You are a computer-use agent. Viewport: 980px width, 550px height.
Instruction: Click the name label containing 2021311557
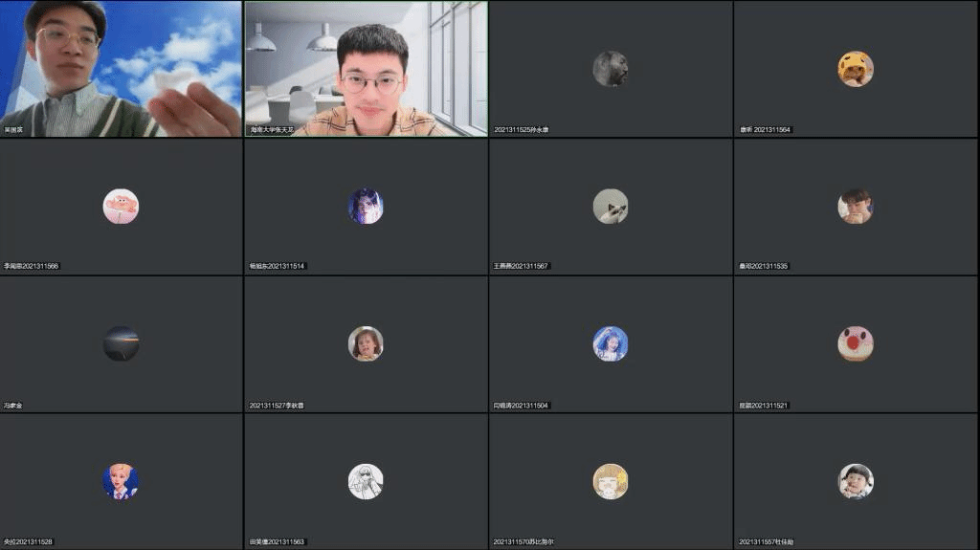tap(767, 542)
